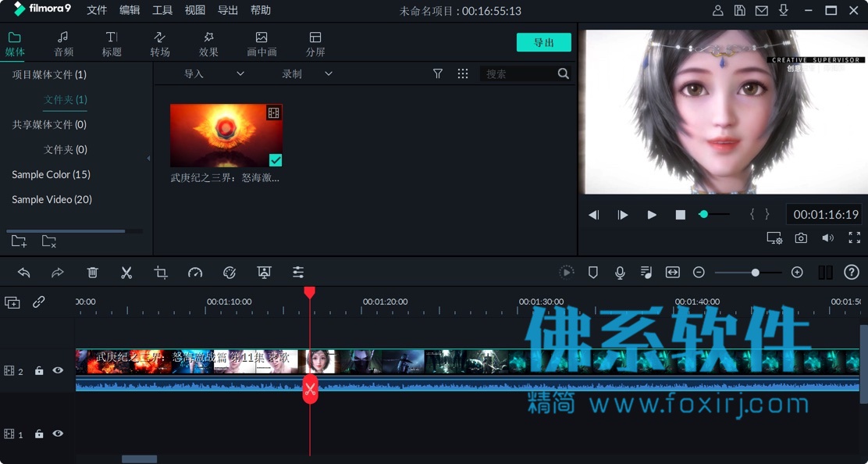The height and width of the screenshot is (464, 868).
Task: Open the audio mixer icon
Action: coord(646,273)
